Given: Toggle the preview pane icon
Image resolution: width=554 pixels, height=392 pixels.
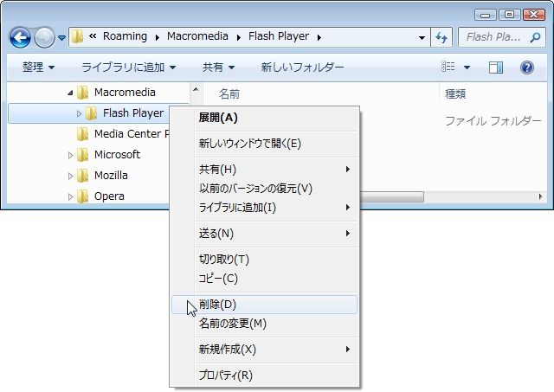Looking at the screenshot, I should pos(496,67).
